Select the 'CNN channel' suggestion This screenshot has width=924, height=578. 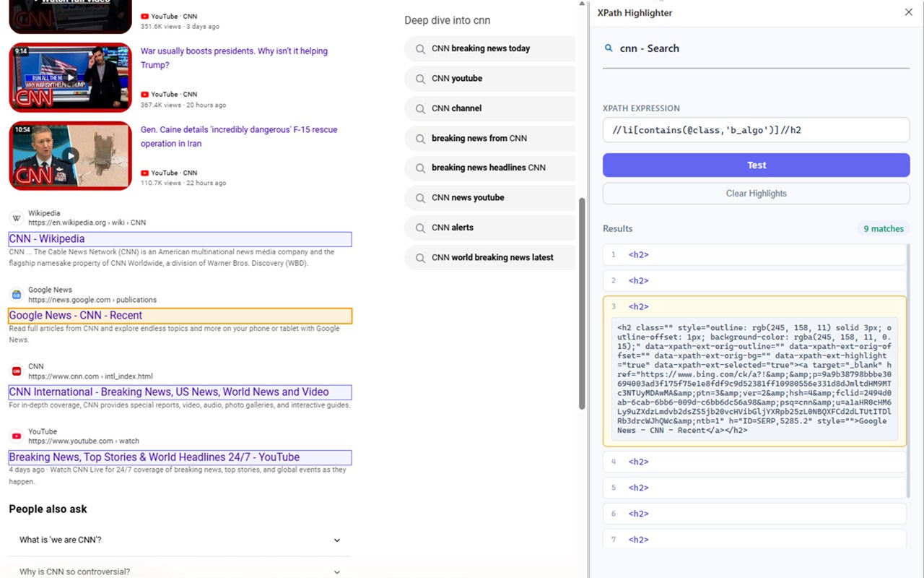489,108
